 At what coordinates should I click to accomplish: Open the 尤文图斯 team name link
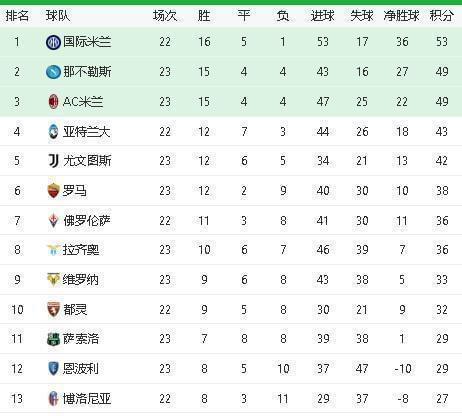coord(87,161)
